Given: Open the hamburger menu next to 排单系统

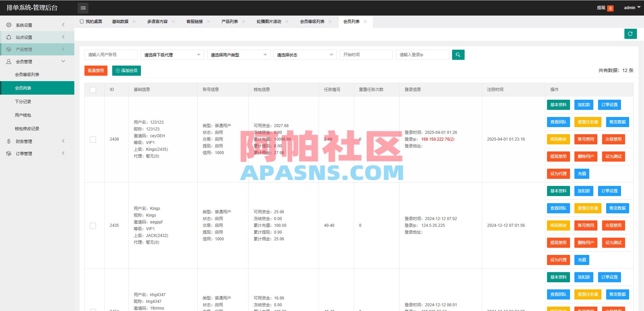Looking at the screenshot, I should tap(83, 7).
